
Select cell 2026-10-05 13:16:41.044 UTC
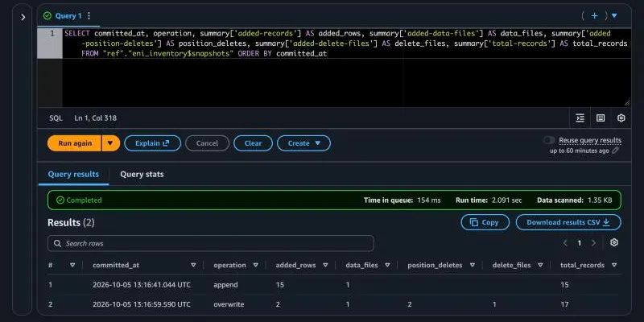(x=142, y=285)
